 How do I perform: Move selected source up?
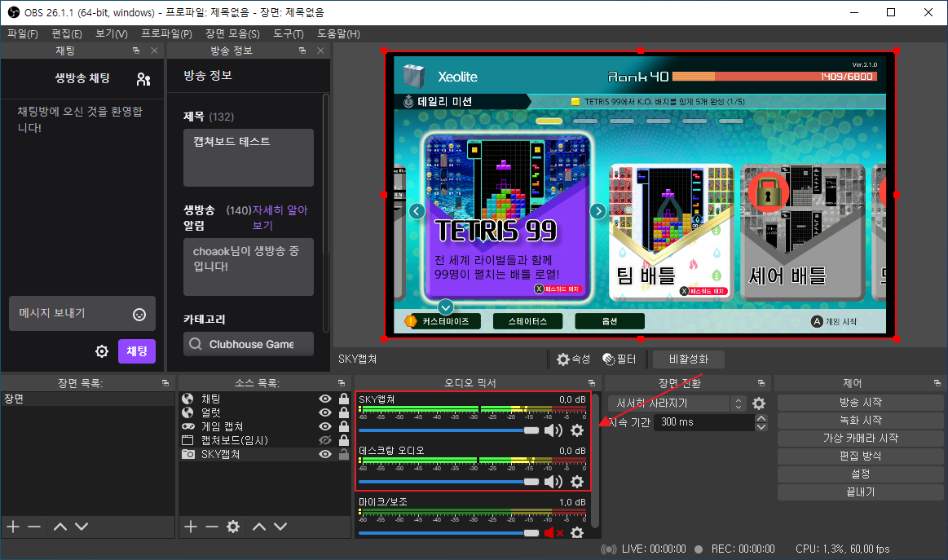coord(258,527)
